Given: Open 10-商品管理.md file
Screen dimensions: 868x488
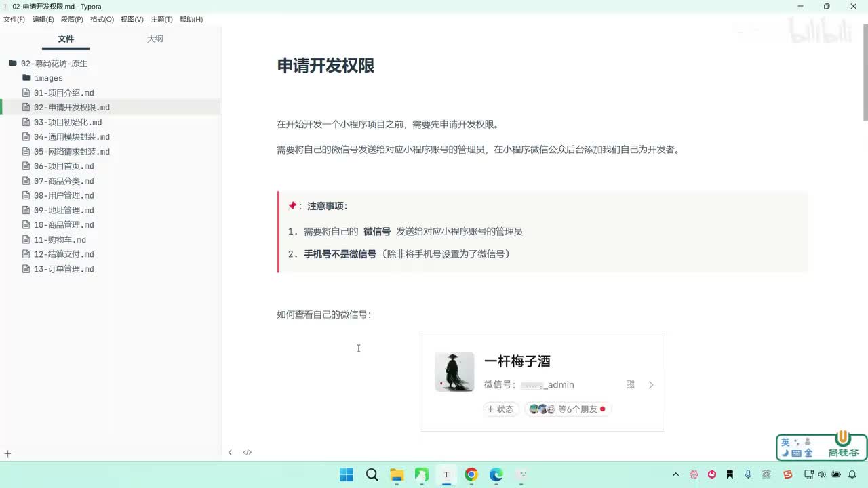Looking at the screenshot, I should (x=64, y=224).
